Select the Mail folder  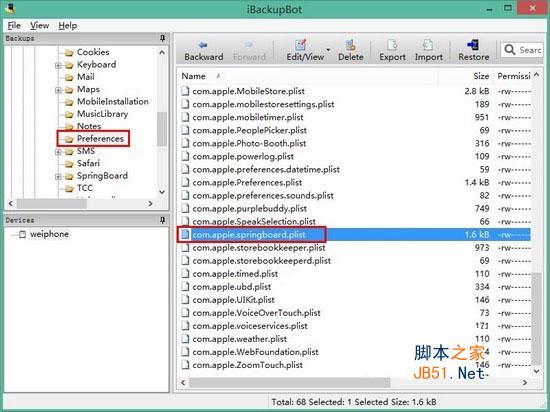86,77
